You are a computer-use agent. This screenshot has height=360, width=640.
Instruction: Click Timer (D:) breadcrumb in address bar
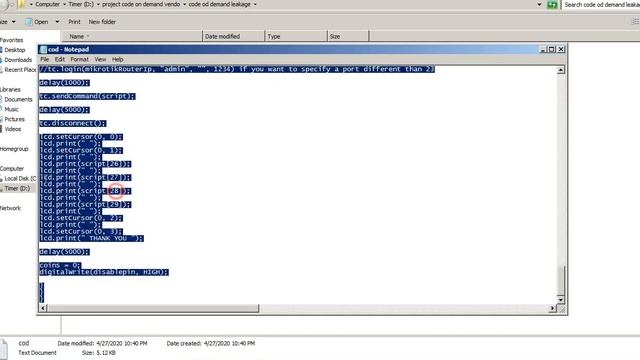pyautogui.click(x=81, y=4)
